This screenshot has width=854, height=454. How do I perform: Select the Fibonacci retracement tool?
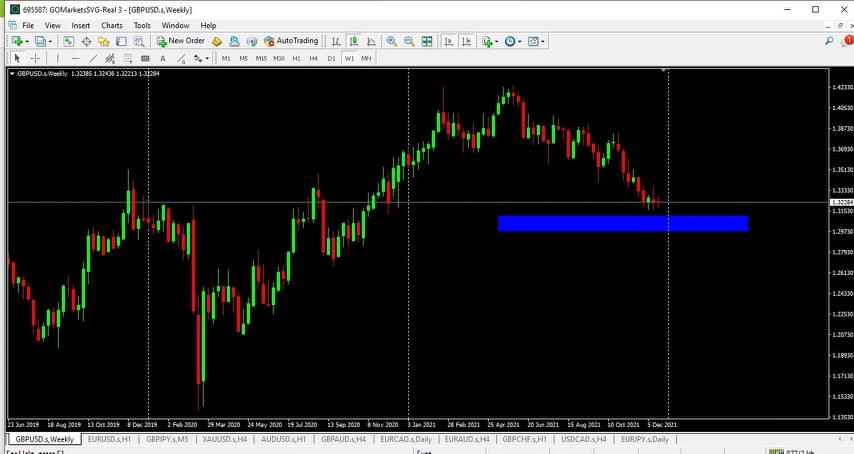coord(127,58)
